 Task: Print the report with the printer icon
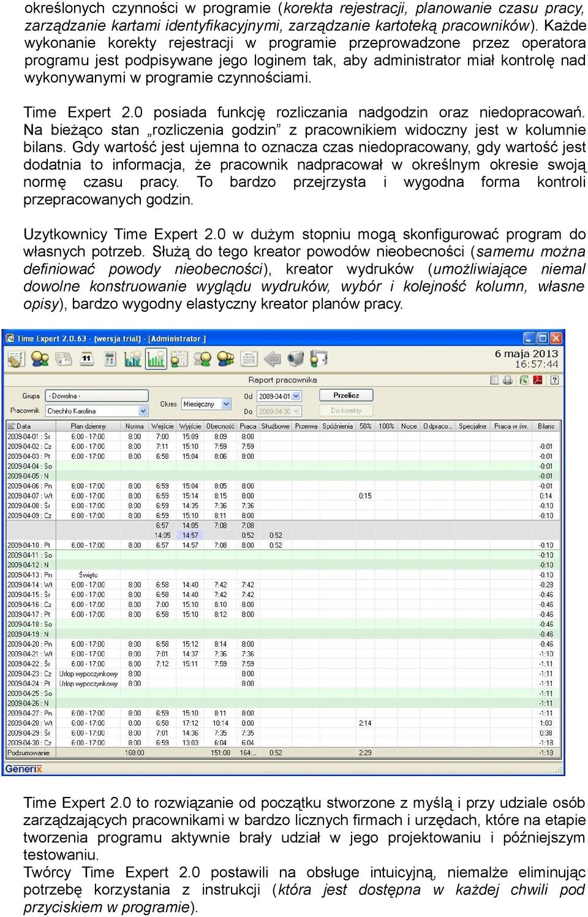pyautogui.click(x=508, y=380)
